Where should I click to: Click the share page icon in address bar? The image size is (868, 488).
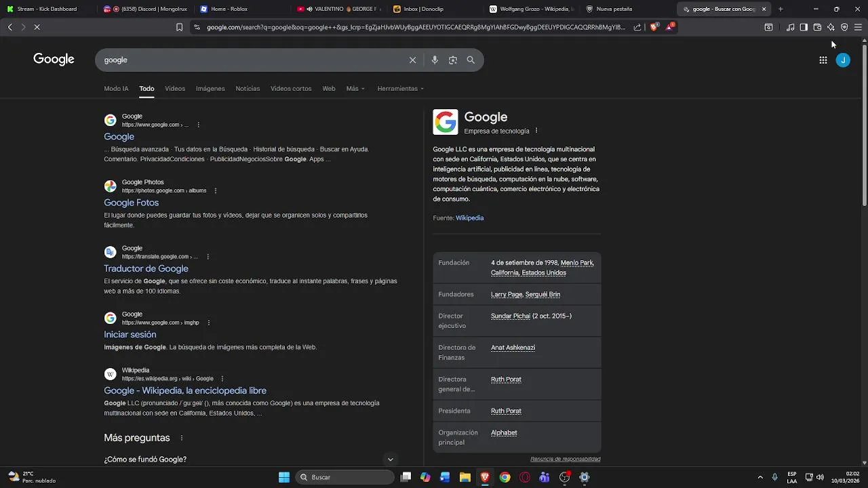click(x=637, y=27)
